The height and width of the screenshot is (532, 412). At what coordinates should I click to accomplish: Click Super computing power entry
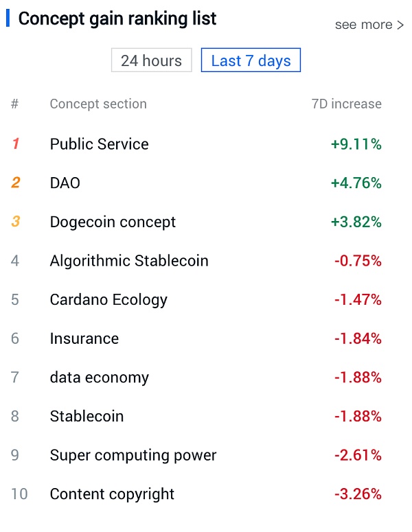pos(133,455)
